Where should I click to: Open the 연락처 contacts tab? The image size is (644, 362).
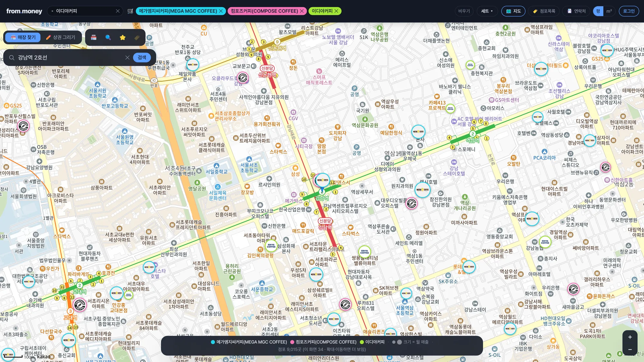[576, 11]
